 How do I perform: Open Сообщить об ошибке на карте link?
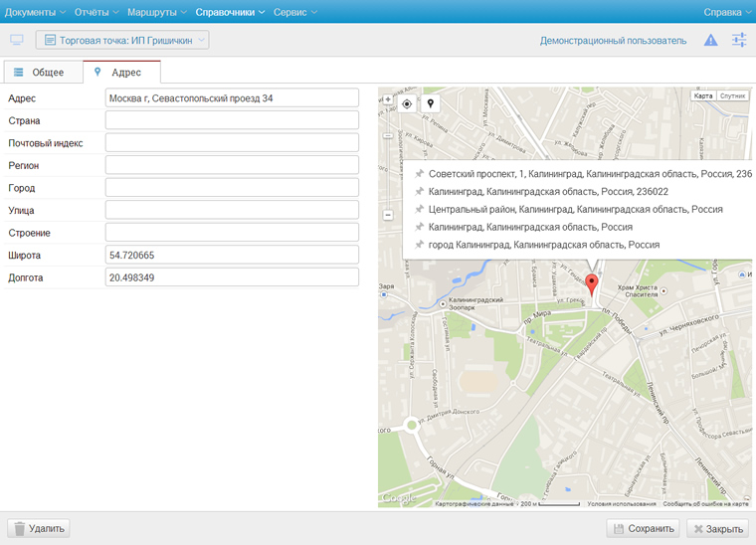705,503
